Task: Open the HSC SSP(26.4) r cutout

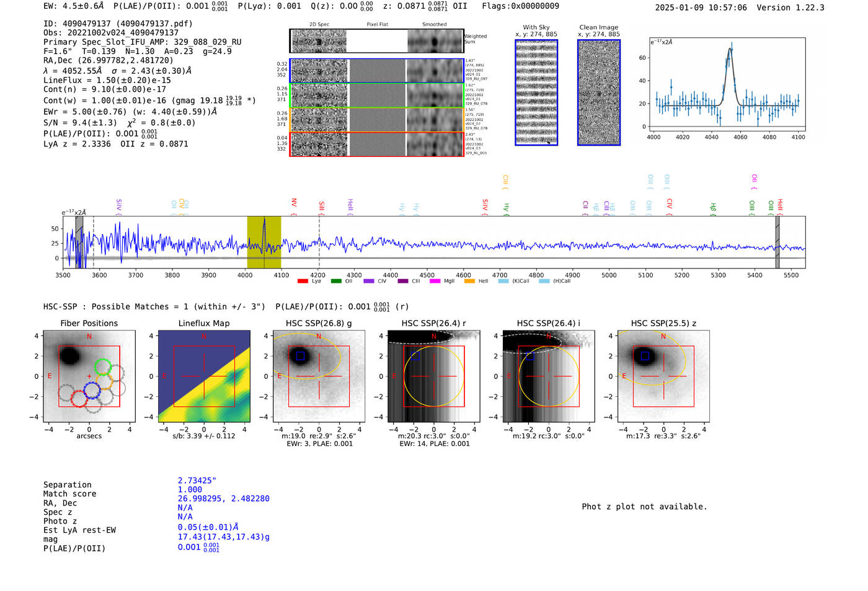Action: [x=434, y=376]
